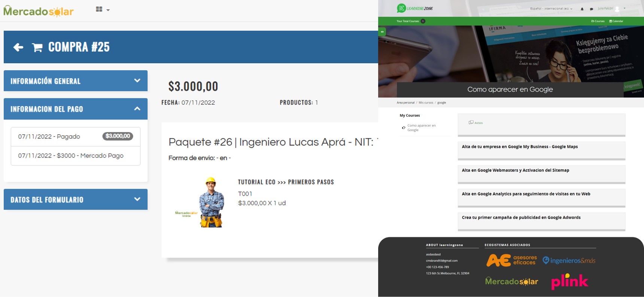The height and width of the screenshot is (297, 644).
Task: Open the Español language dropdown
Action: pos(551,9)
